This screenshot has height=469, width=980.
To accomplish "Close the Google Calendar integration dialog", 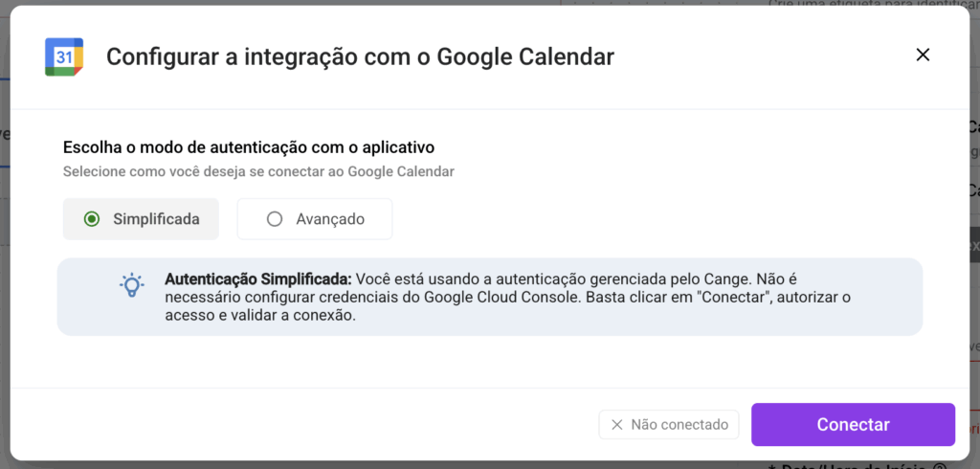I will (923, 55).
